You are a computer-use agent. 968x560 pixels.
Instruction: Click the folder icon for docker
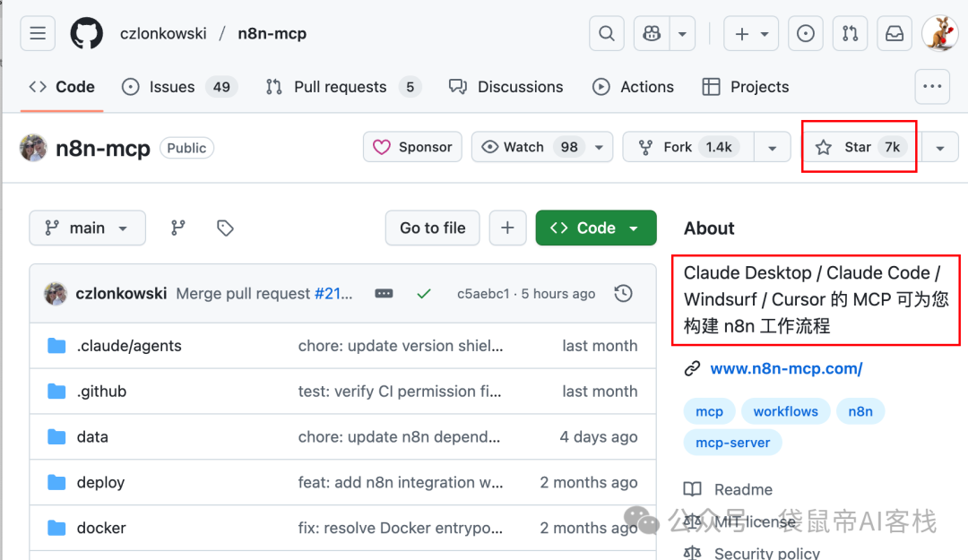point(56,528)
